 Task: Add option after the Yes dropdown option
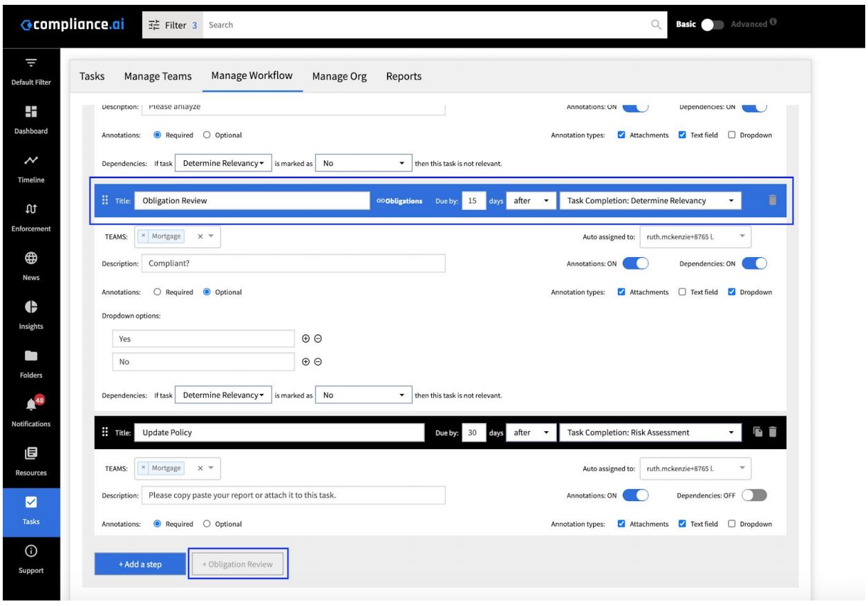click(307, 339)
